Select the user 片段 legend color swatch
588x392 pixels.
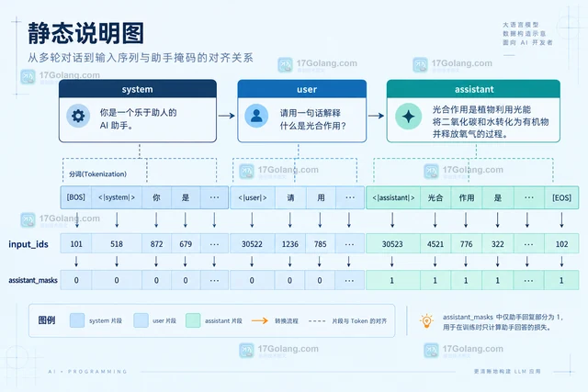point(141,320)
